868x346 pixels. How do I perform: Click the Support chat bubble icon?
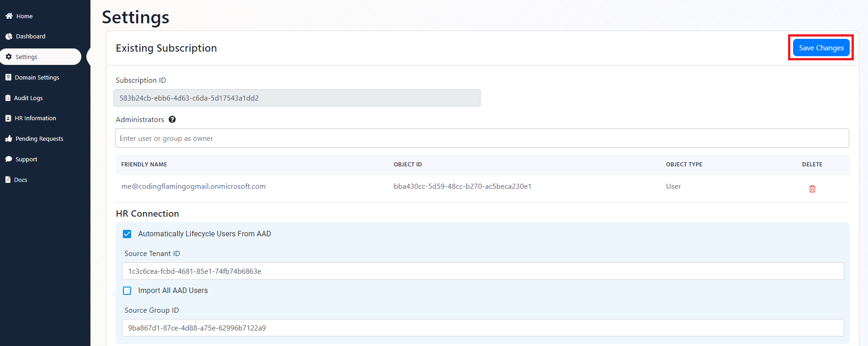[9, 159]
